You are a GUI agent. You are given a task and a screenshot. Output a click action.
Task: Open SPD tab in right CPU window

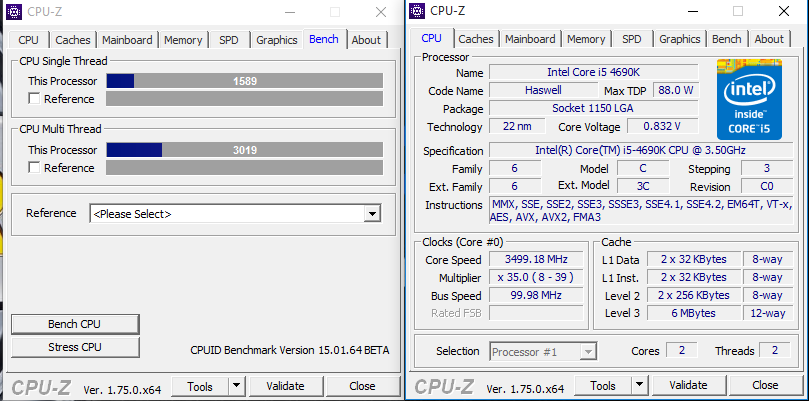(632, 39)
